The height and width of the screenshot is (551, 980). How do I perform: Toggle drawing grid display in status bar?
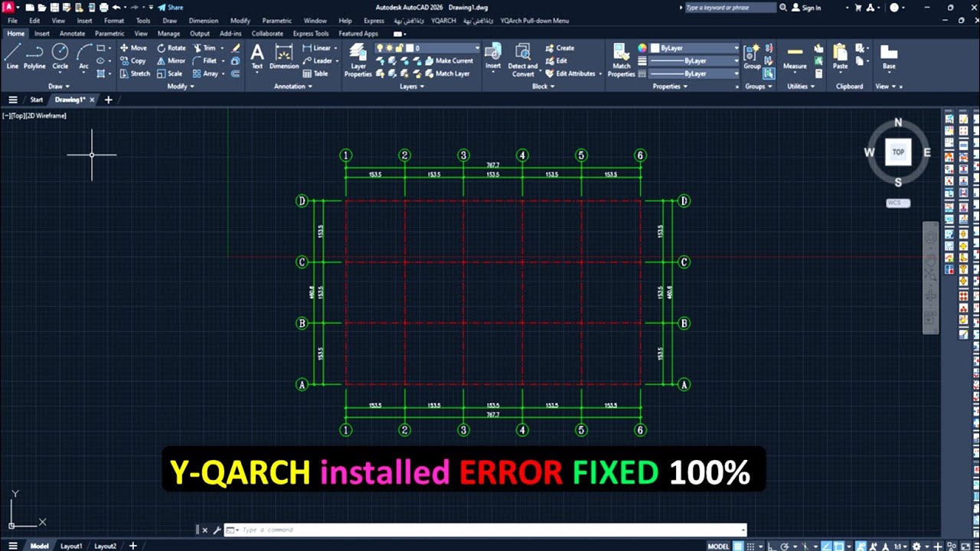pos(740,546)
